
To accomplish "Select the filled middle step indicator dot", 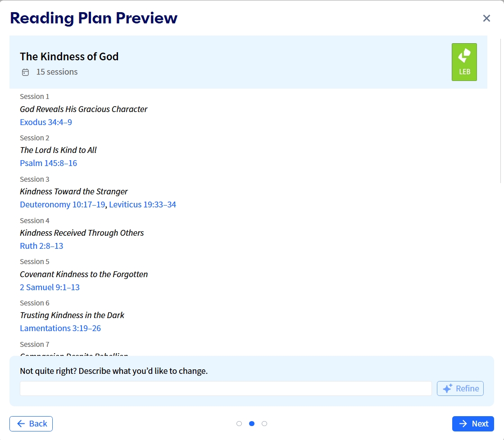I will click(x=252, y=424).
